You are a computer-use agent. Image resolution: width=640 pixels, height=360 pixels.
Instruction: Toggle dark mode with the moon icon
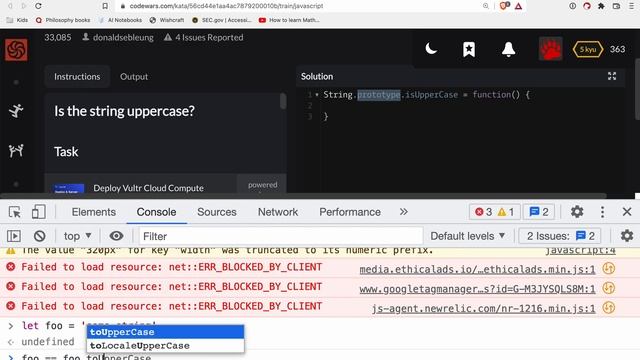coord(431,49)
